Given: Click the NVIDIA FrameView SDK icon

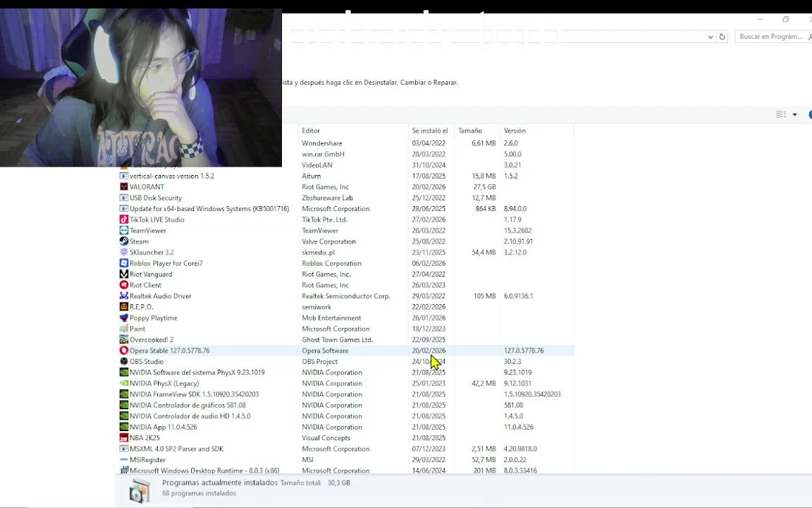Looking at the screenshot, I should coord(124,394).
